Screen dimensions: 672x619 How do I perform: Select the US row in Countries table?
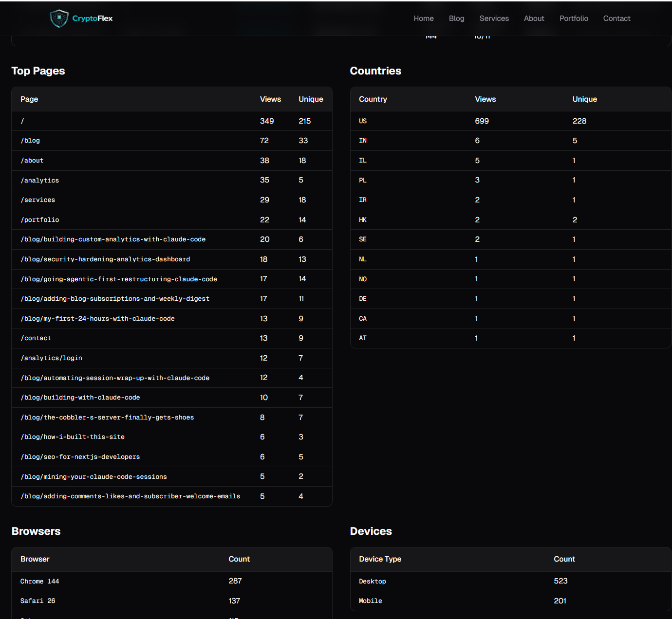(363, 121)
